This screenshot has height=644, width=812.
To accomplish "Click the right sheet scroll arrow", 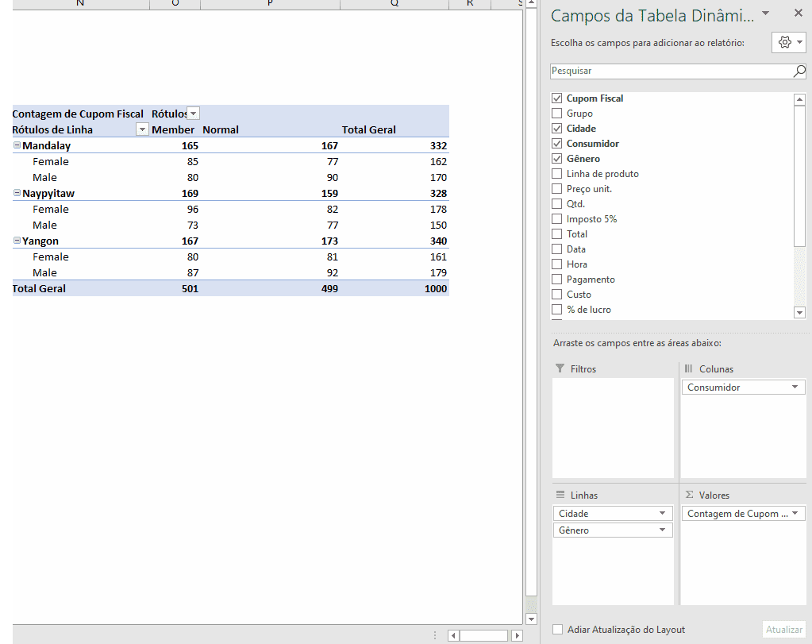I will pos(519,635).
